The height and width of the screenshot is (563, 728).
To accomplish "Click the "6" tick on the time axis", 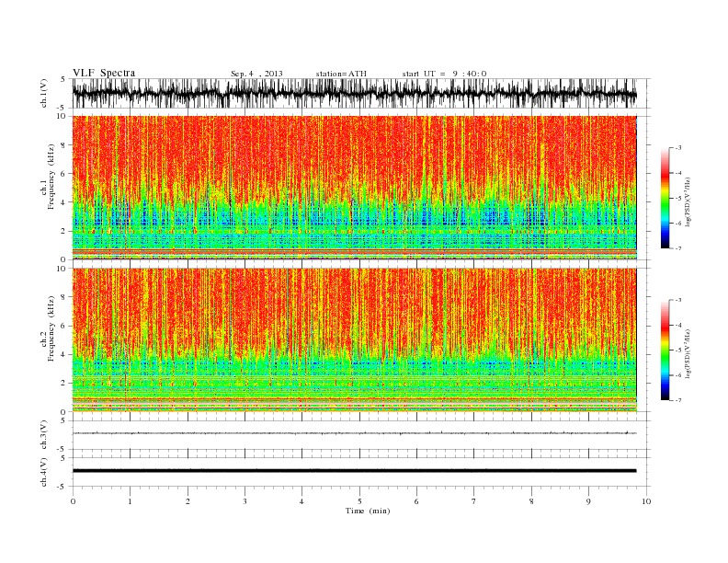I will [x=416, y=501].
